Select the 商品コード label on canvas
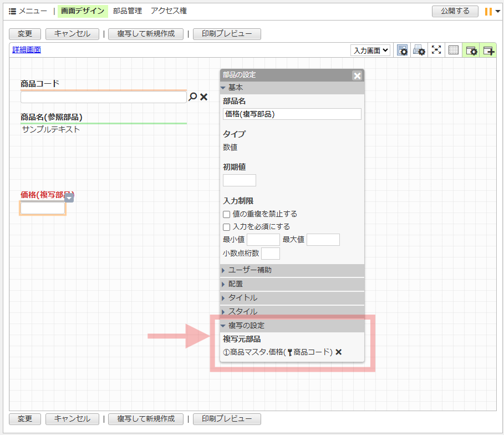This screenshot has width=504, height=435. [x=40, y=84]
